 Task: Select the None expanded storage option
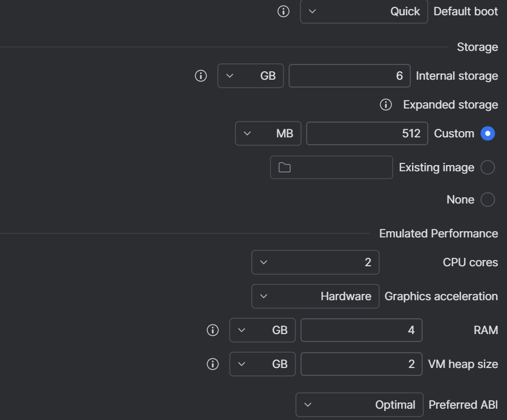tap(487, 200)
